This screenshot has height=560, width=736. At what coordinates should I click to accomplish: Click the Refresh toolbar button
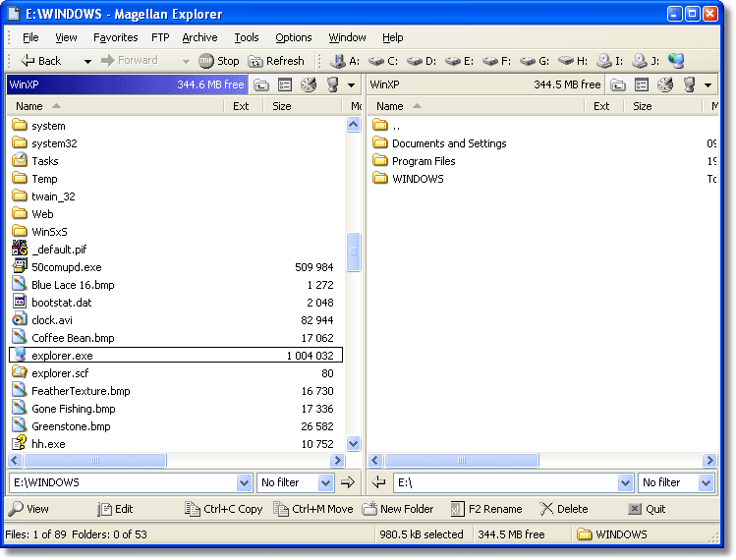point(276,61)
